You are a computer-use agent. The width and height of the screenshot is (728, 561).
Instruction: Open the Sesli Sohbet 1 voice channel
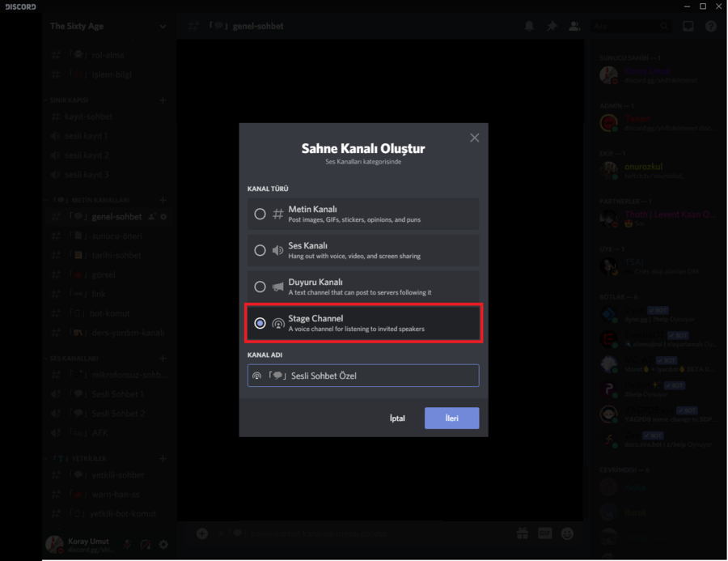coord(117,394)
